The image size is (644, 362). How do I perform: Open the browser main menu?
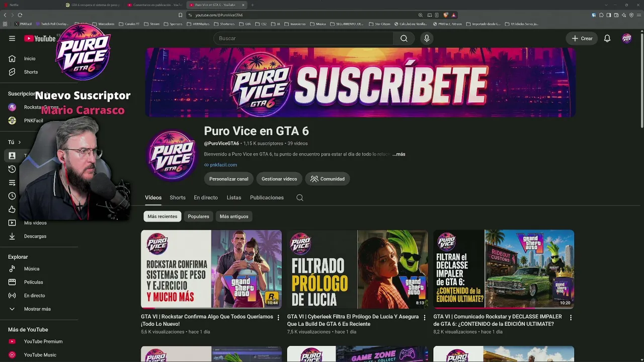639,15
